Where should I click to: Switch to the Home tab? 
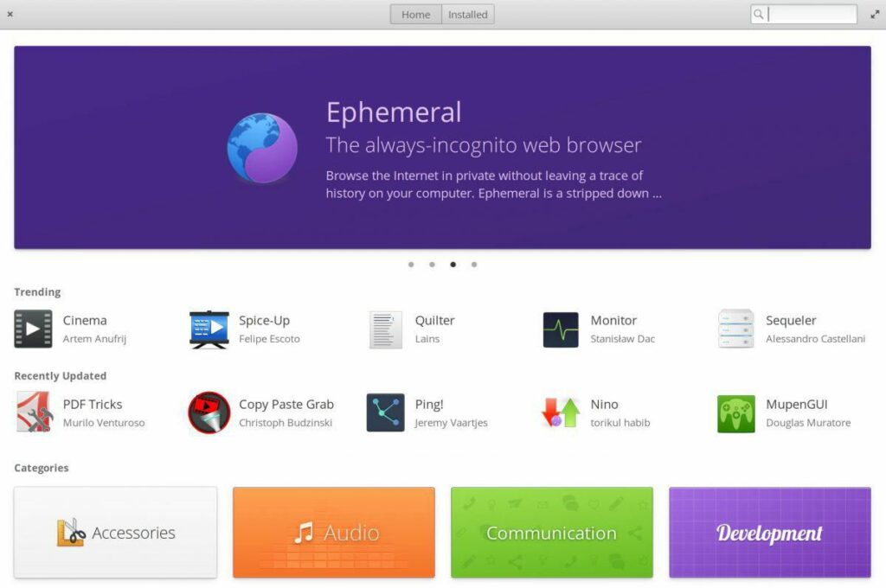click(x=416, y=15)
